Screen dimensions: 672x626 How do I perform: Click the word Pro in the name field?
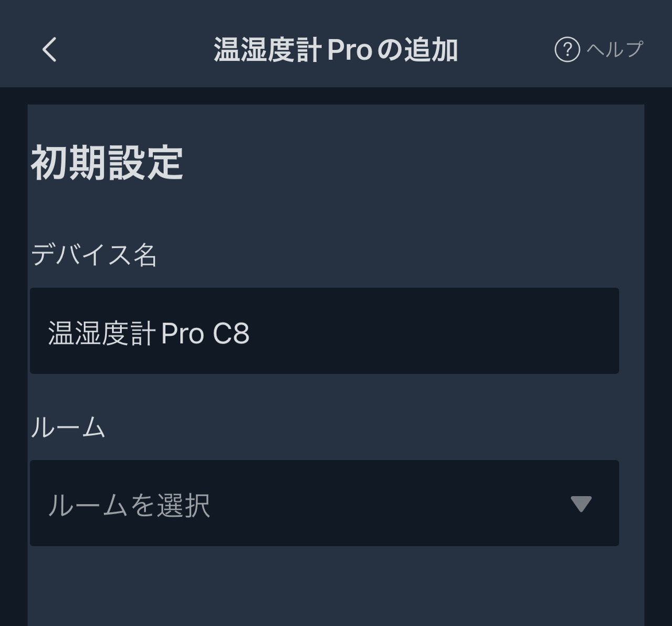(182, 333)
